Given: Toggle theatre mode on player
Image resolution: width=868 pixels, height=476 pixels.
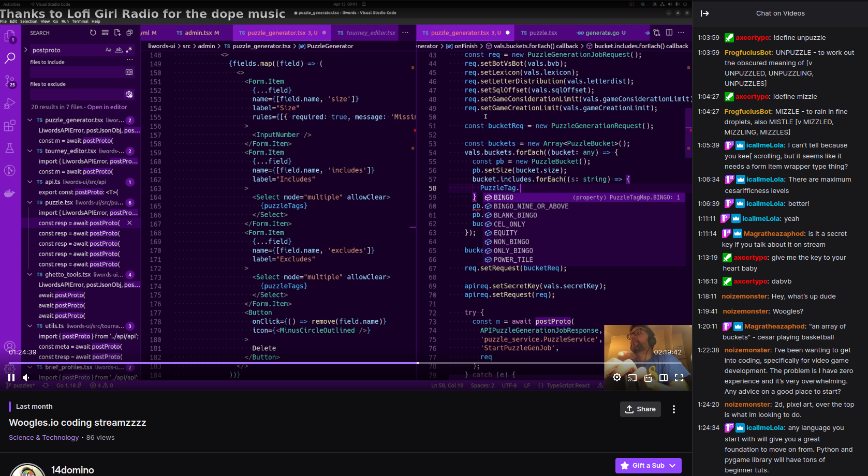Looking at the screenshot, I should [664, 378].
